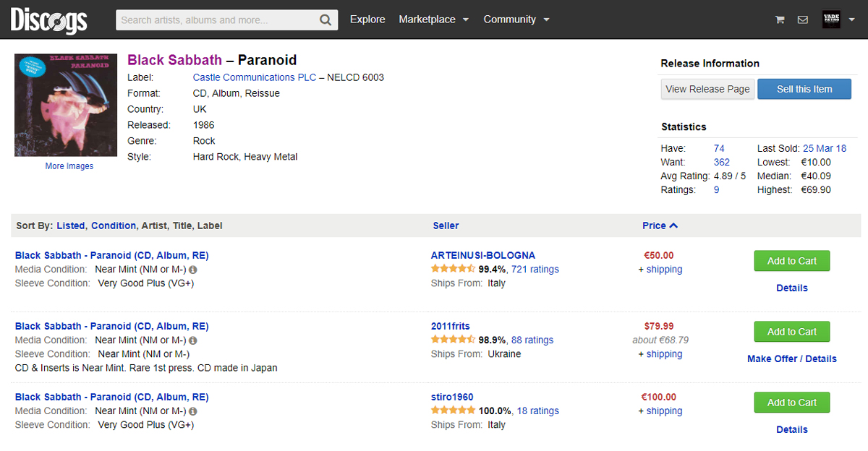This screenshot has height=451, width=868.
Task: Open Have count 74 link
Action: click(x=719, y=148)
